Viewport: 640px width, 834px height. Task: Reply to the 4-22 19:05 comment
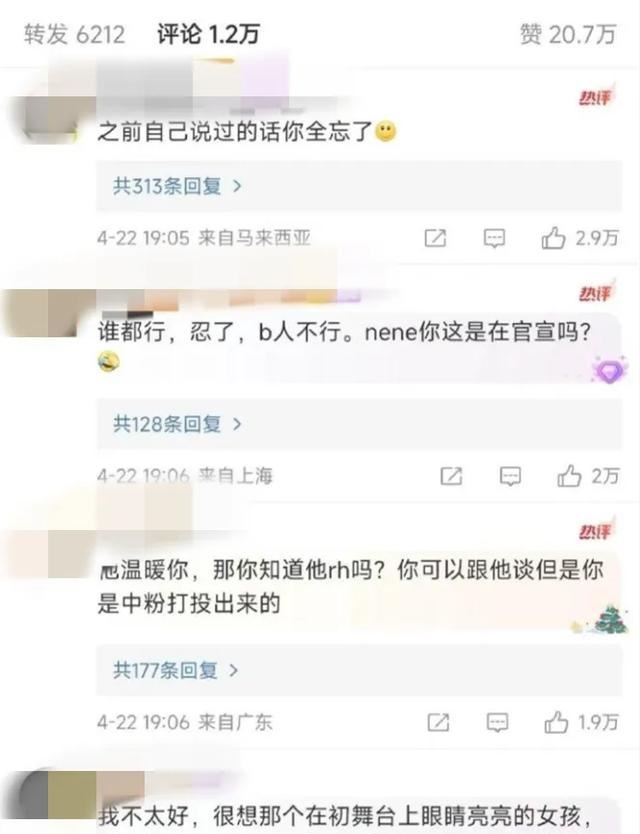point(494,238)
